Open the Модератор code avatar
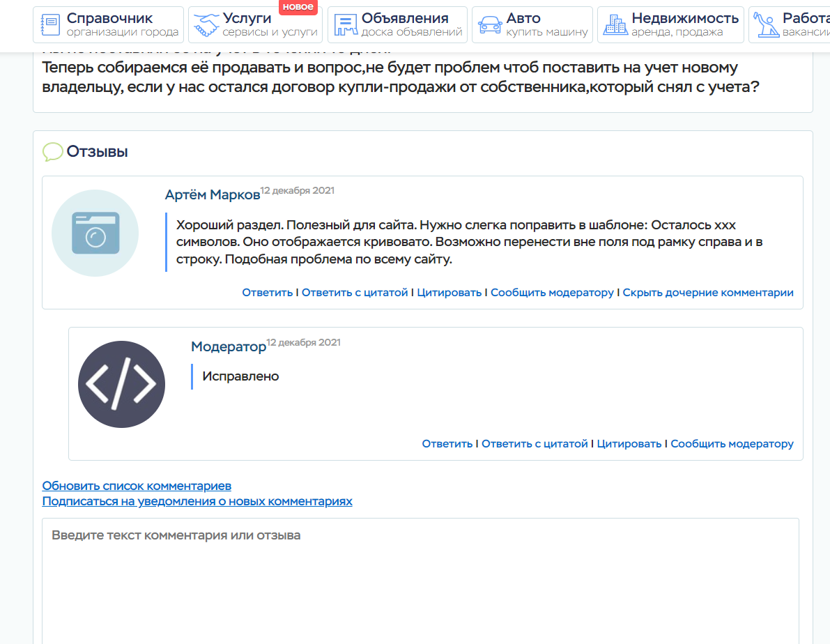The image size is (830, 644). [121, 384]
